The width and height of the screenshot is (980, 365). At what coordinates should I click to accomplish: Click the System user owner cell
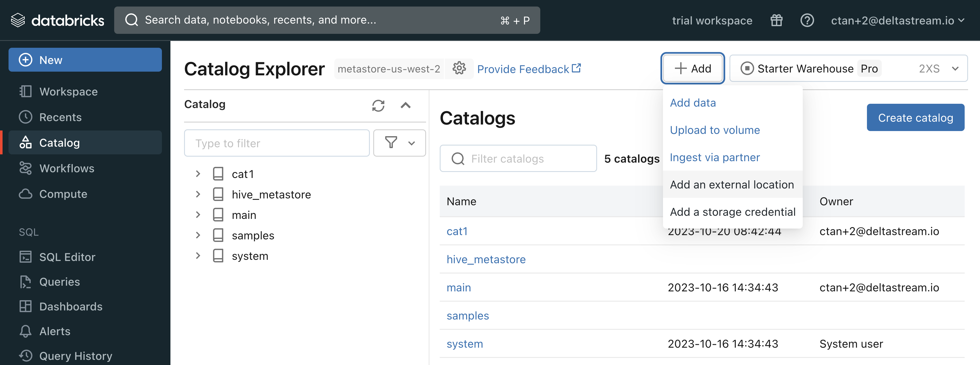point(851,344)
